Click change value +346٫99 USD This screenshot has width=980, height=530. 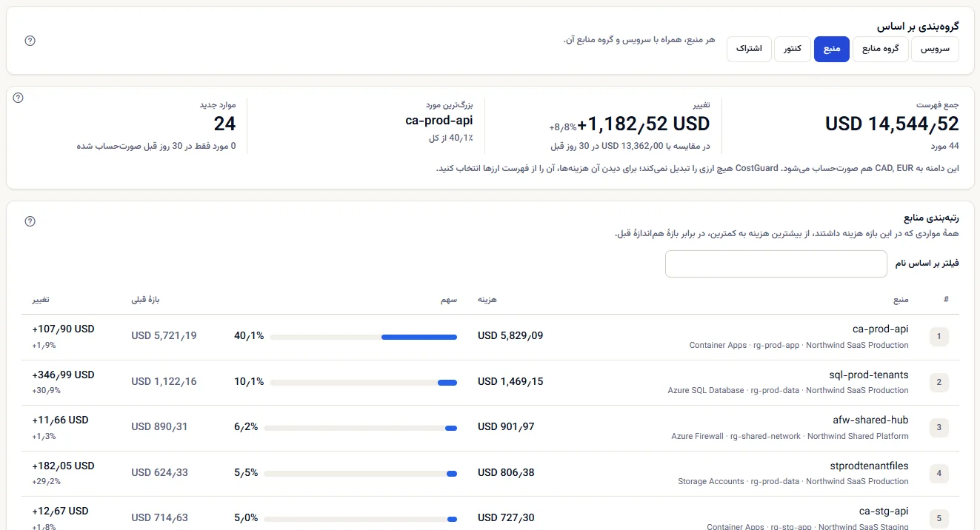click(63, 375)
